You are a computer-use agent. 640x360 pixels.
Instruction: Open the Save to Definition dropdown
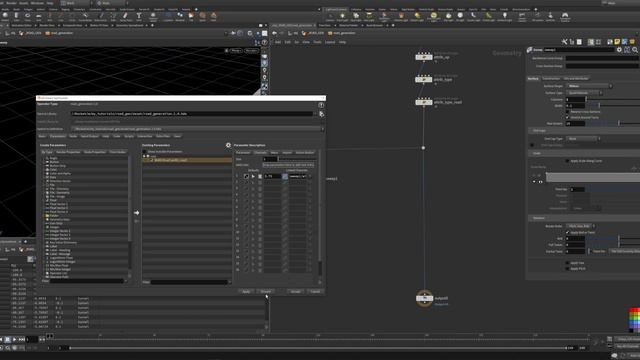click(x=198, y=129)
